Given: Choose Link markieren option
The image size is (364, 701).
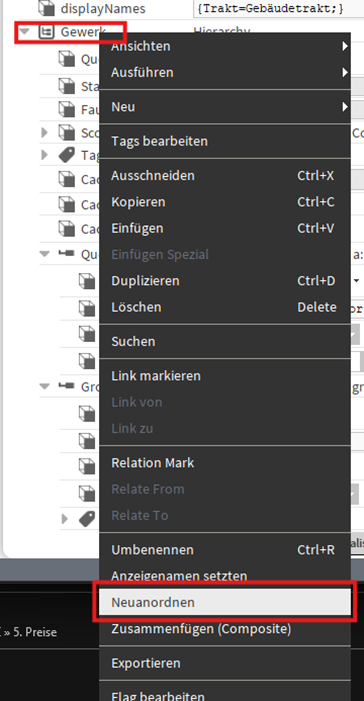Looking at the screenshot, I should point(224,376).
